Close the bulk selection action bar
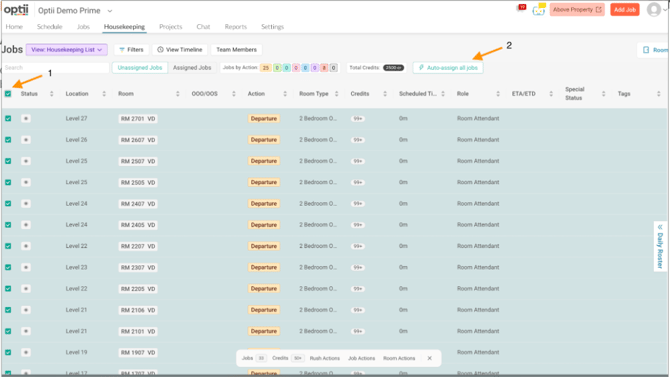This screenshot has height=377, width=670. pyautogui.click(x=429, y=358)
